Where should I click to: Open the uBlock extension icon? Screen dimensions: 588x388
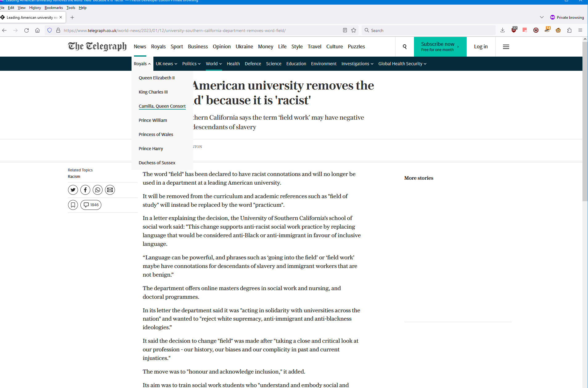514,30
